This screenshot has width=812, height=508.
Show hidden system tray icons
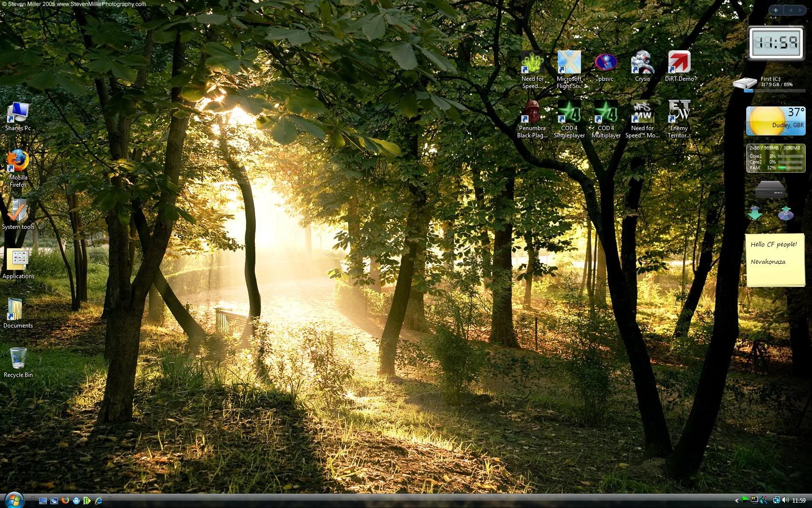[737, 501]
